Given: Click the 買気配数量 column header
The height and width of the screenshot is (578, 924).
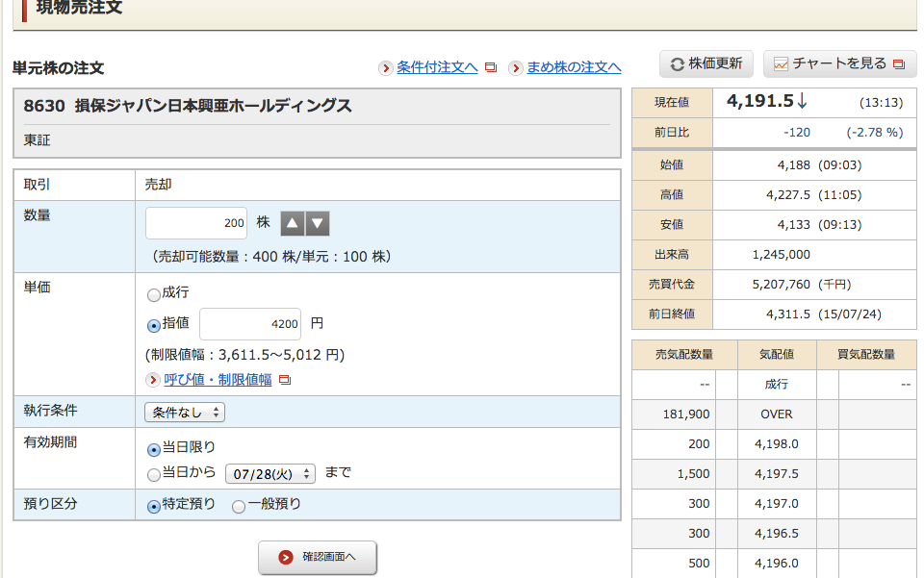Looking at the screenshot, I should pos(866,355).
